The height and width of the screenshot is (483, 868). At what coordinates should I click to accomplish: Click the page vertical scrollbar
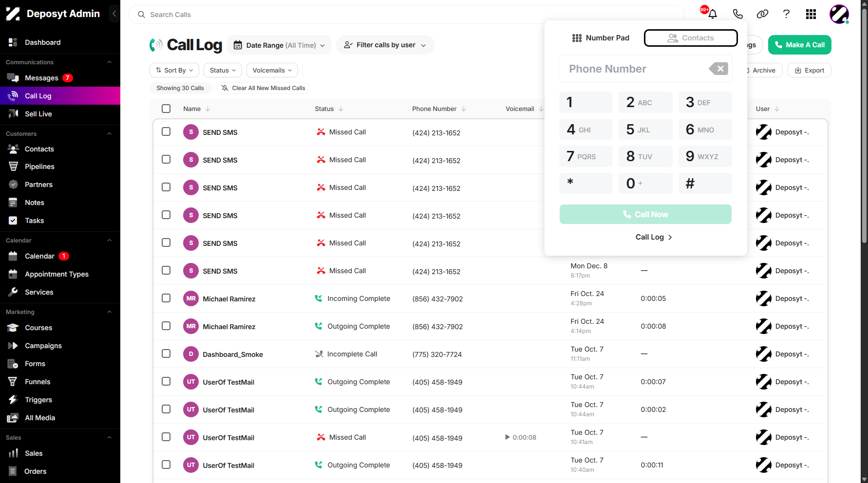864,127
